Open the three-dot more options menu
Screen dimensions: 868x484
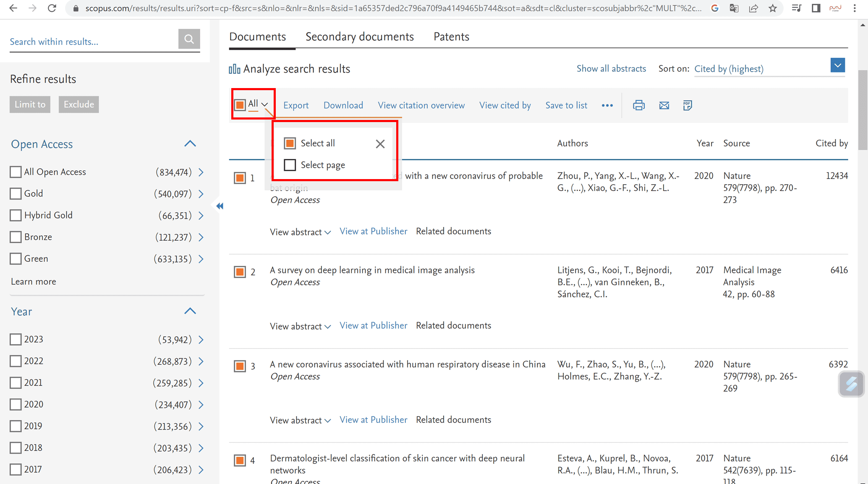pos(607,105)
